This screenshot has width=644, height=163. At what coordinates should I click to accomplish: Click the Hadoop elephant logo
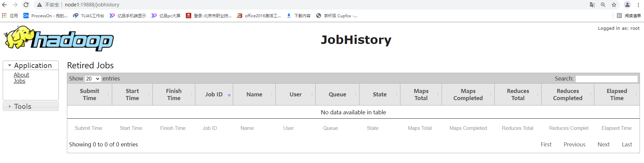(59, 38)
